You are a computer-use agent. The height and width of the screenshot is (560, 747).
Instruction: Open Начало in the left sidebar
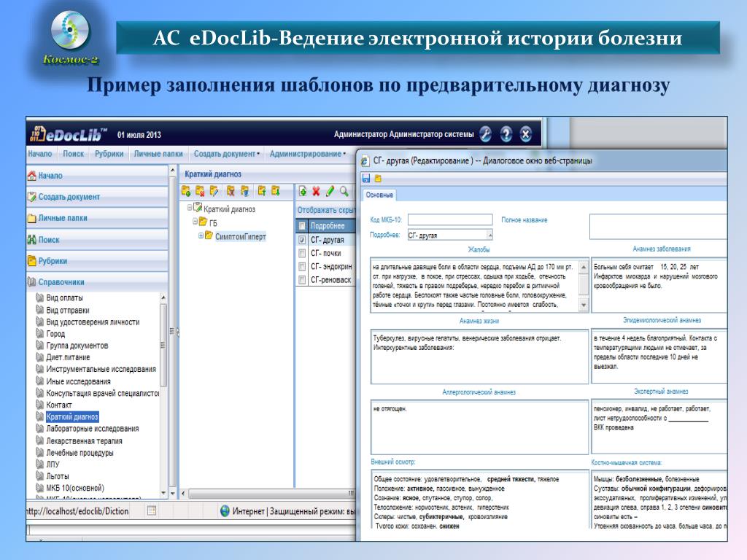click(x=97, y=175)
